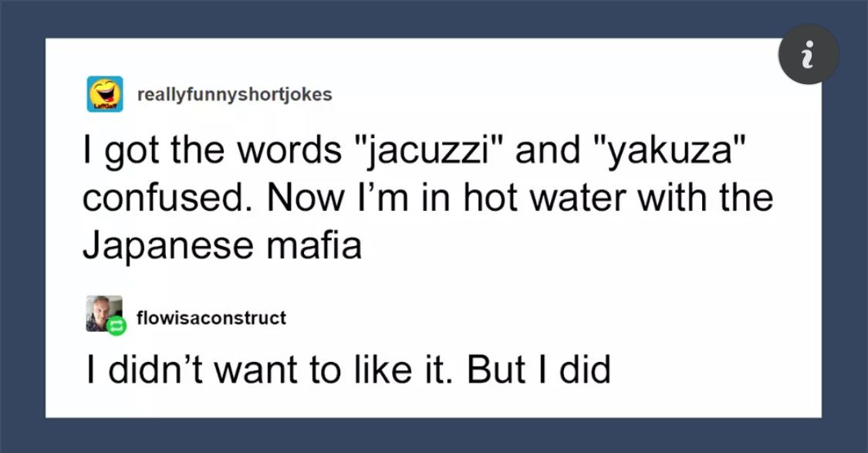Click the "Japanese mafia" text line
Screen dimensions: 868x453
[x=222, y=245]
